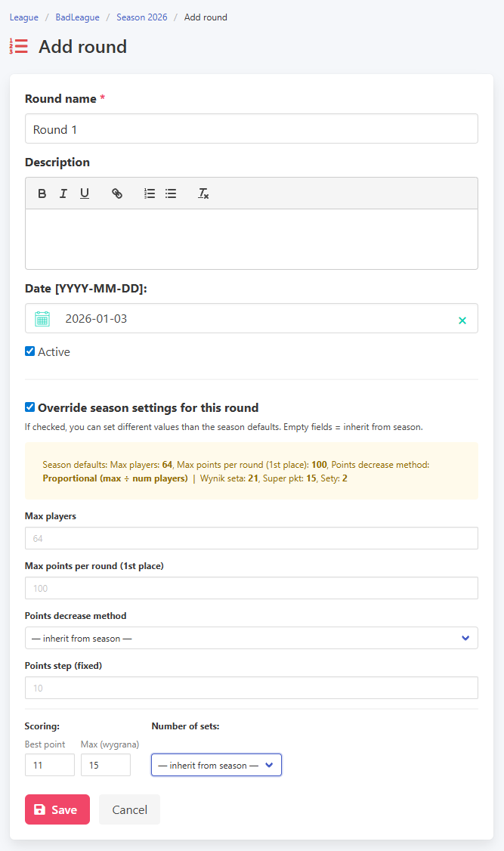Open BadLeague breadcrumb link
504x851 pixels.
tap(78, 17)
